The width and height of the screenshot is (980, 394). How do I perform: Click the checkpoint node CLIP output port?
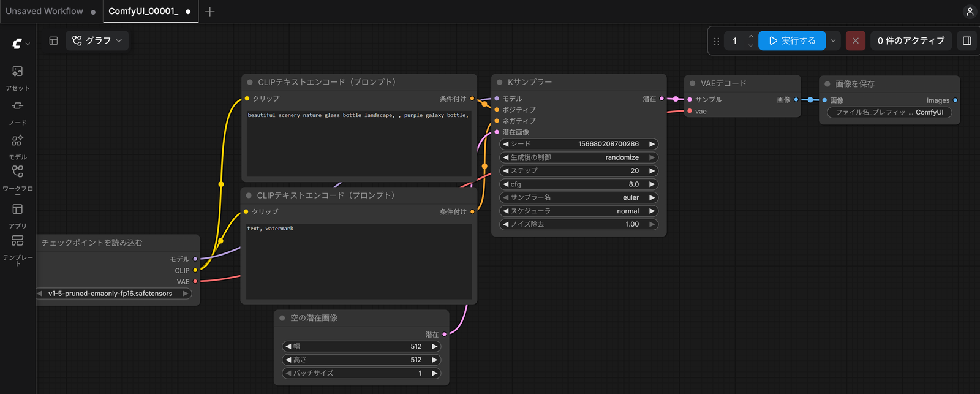pyautogui.click(x=195, y=270)
